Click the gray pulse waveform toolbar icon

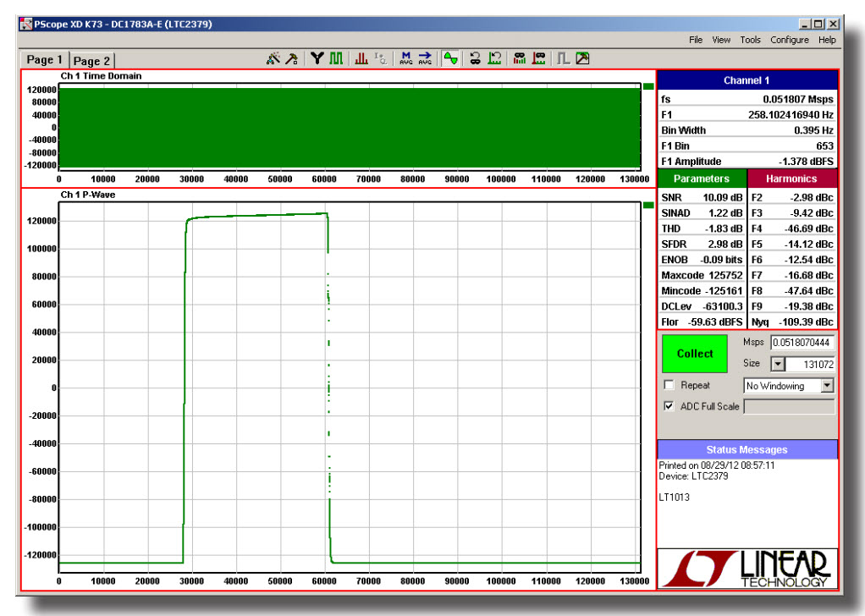(563, 58)
